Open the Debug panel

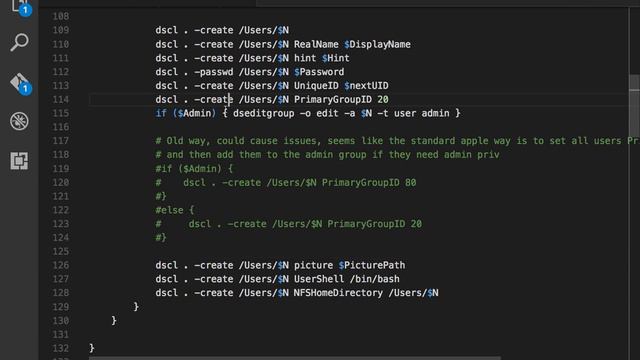coord(19,121)
